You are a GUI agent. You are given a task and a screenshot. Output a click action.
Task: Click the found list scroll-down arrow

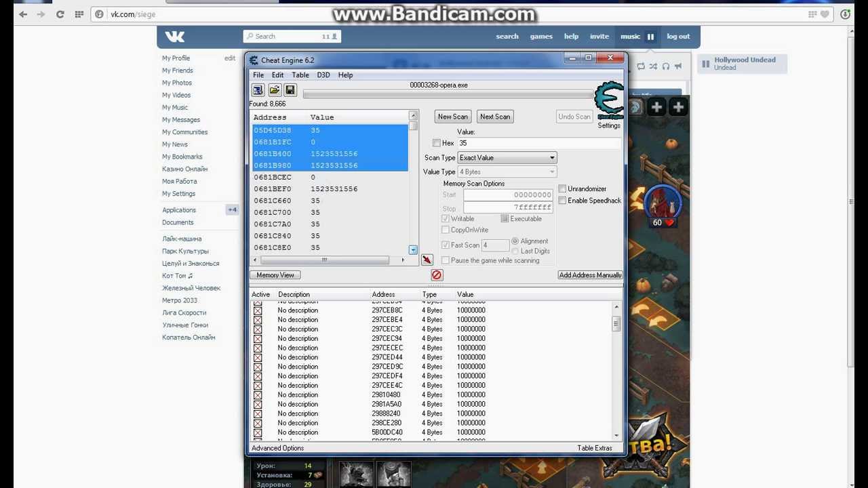click(x=413, y=250)
